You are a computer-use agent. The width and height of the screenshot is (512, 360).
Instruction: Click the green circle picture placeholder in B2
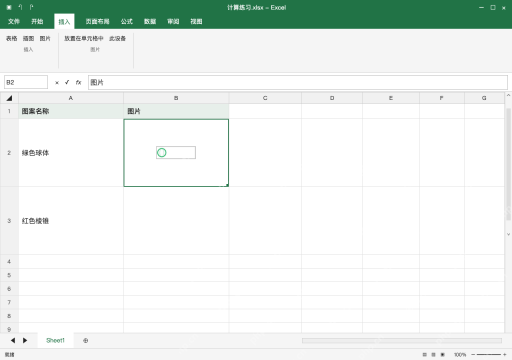[162, 153]
